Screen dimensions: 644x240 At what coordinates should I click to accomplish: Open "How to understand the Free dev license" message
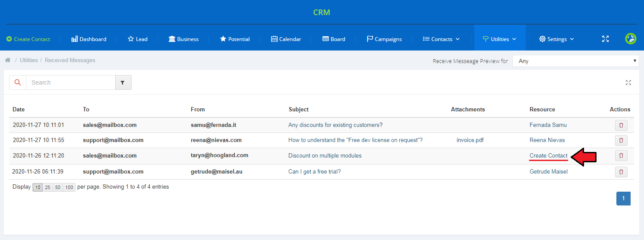(x=355, y=140)
